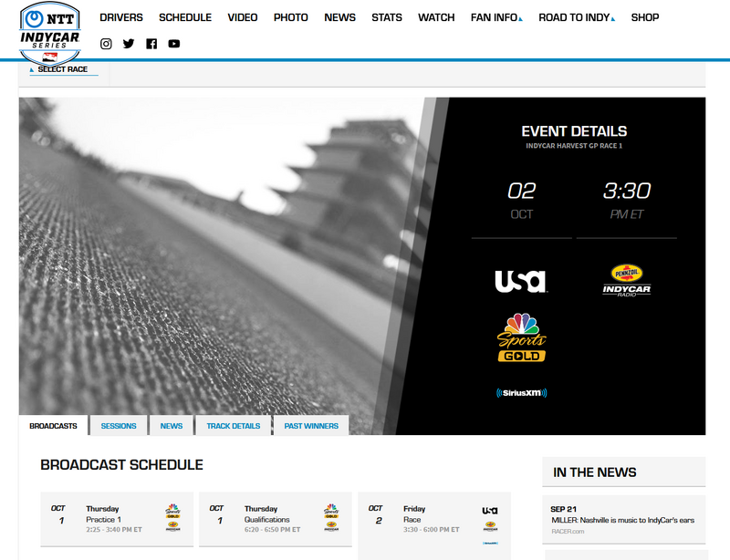
Task: Expand the Fan Info menu
Action: coord(496,17)
